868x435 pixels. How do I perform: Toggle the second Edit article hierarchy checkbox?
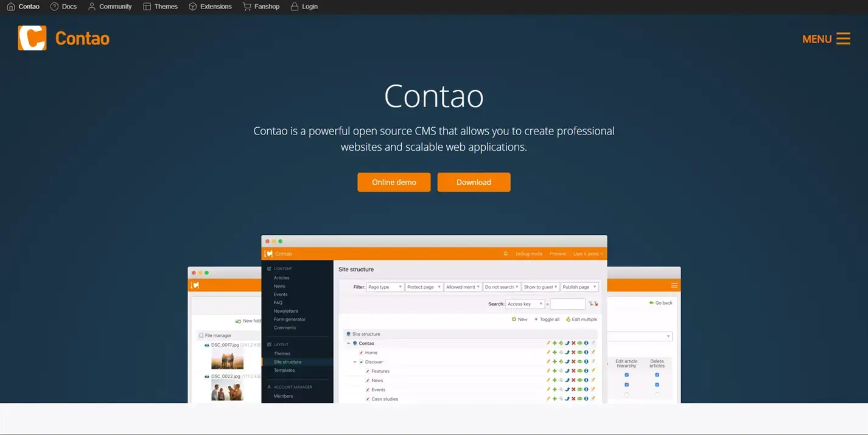[626, 385]
